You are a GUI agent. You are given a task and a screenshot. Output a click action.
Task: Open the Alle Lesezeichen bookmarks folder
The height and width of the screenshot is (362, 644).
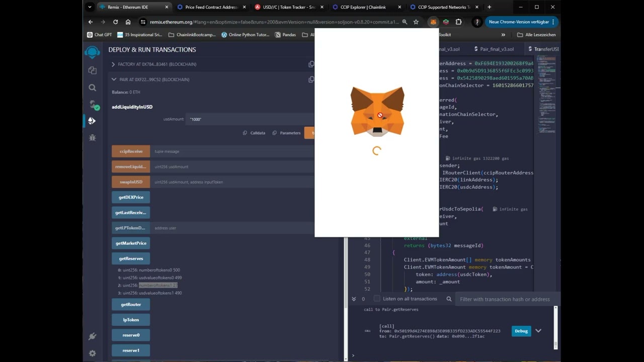536,35
